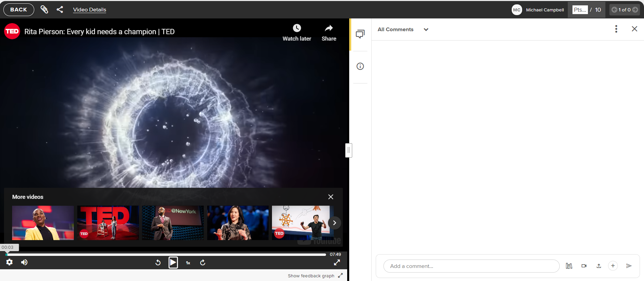Open the woman in patterned blouse thumbnail
The height and width of the screenshot is (281, 644).
238,223
